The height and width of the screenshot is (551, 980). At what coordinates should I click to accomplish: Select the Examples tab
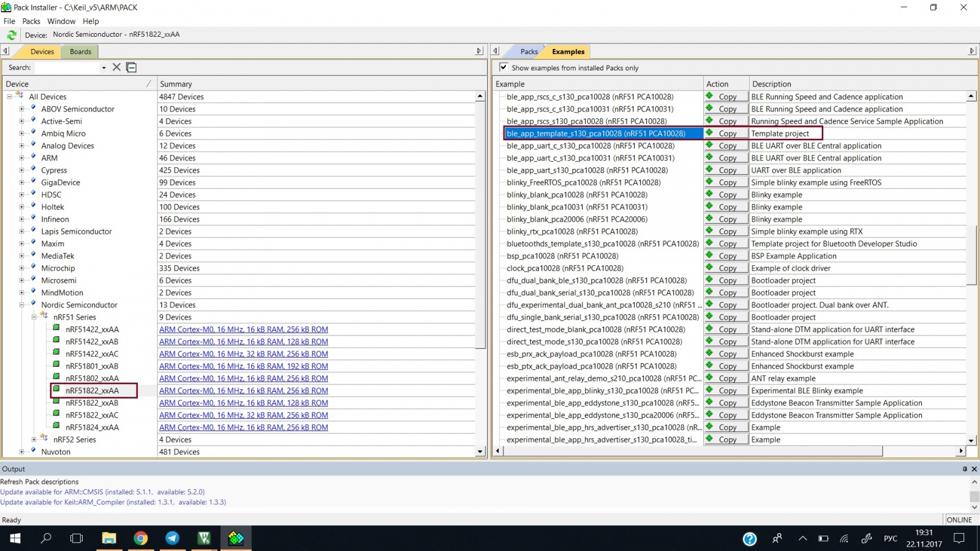pyautogui.click(x=568, y=51)
